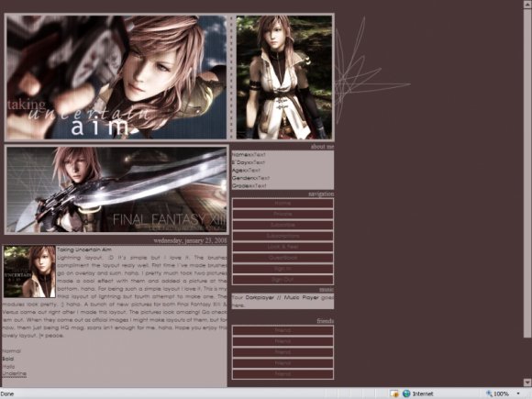Open the Guestbook navigation link
The height and width of the screenshot is (399, 532).
tap(283, 258)
